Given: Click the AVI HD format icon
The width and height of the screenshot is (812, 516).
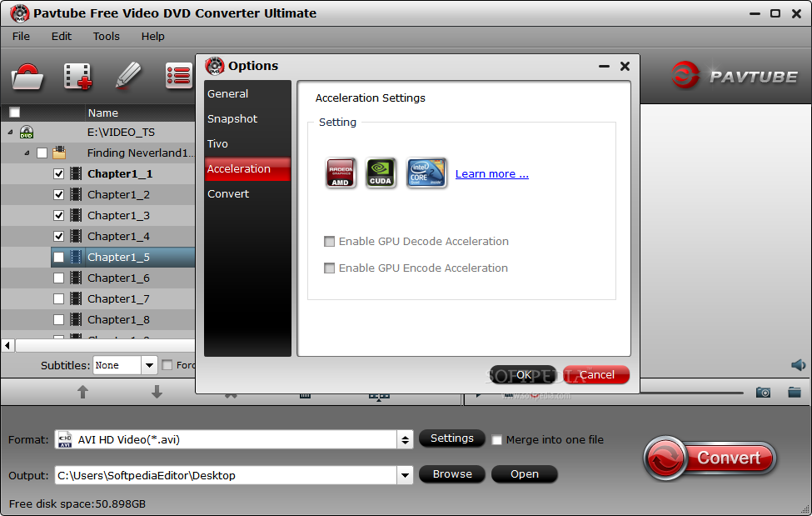Looking at the screenshot, I should coord(65,440).
